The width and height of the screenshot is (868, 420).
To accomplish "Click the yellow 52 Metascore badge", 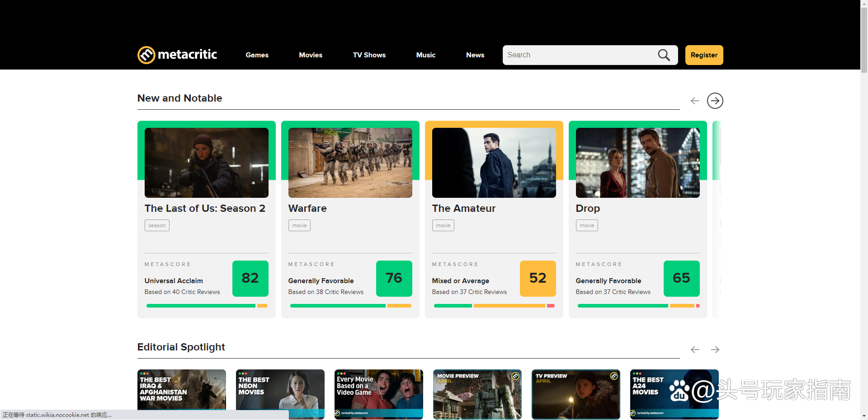I will pyautogui.click(x=538, y=278).
